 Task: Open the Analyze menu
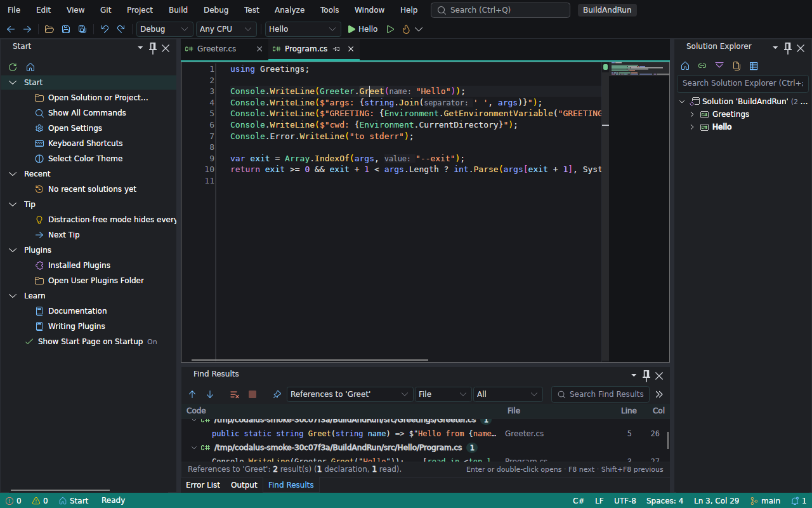(289, 10)
